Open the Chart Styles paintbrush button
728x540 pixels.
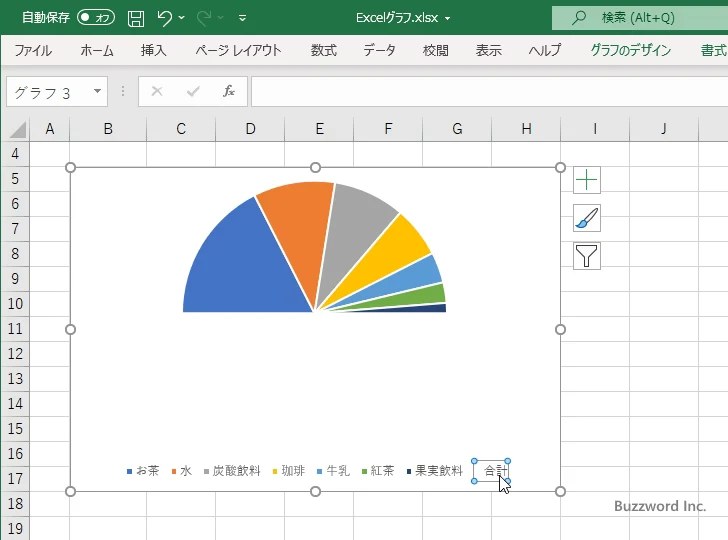click(x=587, y=218)
